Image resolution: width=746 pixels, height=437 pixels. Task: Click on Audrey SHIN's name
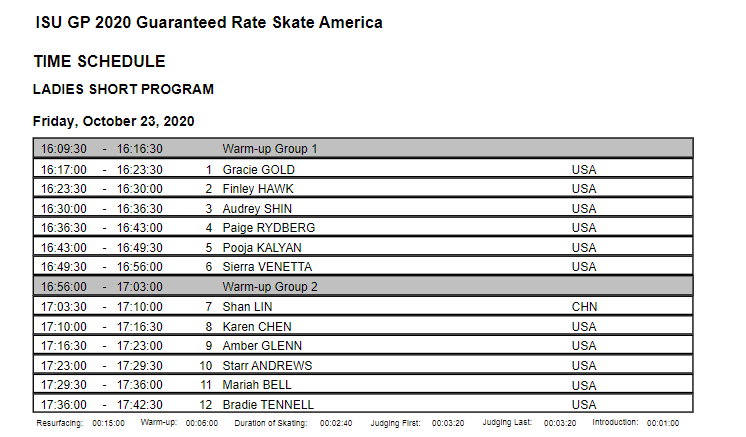click(x=257, y=208)
